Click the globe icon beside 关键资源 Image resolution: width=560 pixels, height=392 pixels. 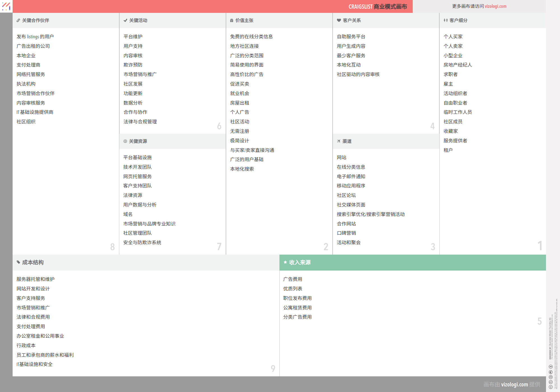click(125, 141)
